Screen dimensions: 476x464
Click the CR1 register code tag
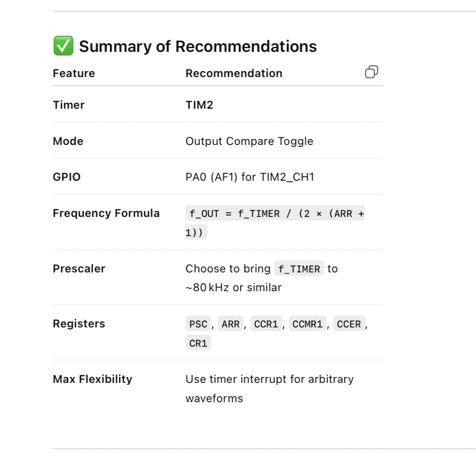pos(198,343)
